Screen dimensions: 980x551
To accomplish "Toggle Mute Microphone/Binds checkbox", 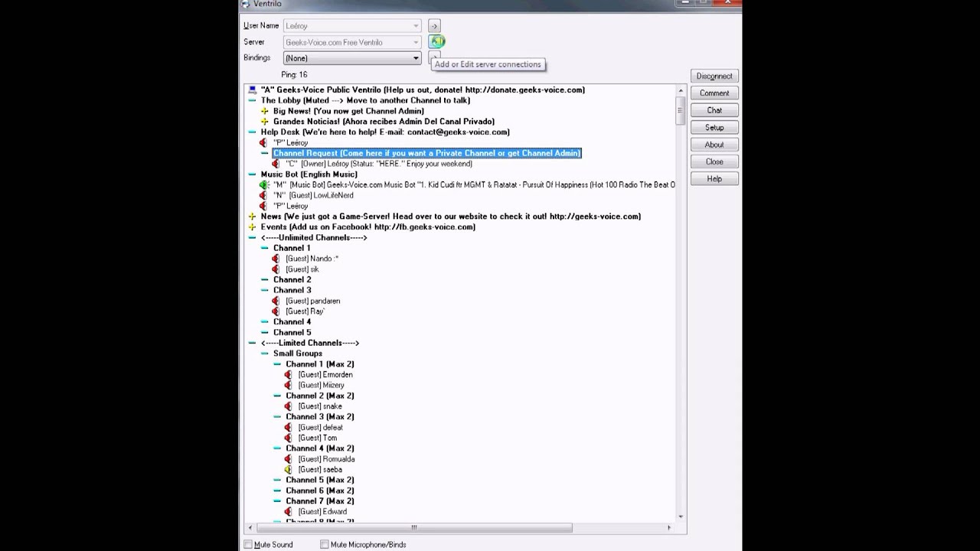I will pos(325,545).
